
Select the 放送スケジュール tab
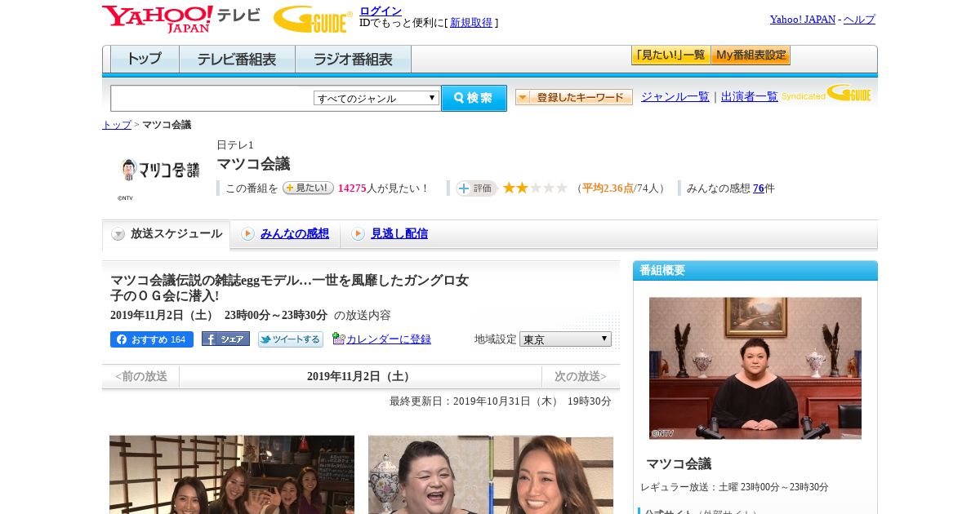coord(166,234)
